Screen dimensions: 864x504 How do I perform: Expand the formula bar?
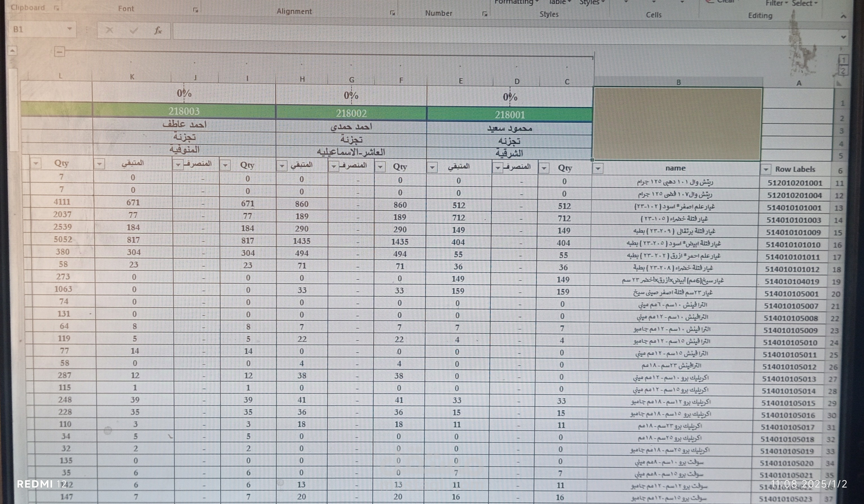[843, 37]
